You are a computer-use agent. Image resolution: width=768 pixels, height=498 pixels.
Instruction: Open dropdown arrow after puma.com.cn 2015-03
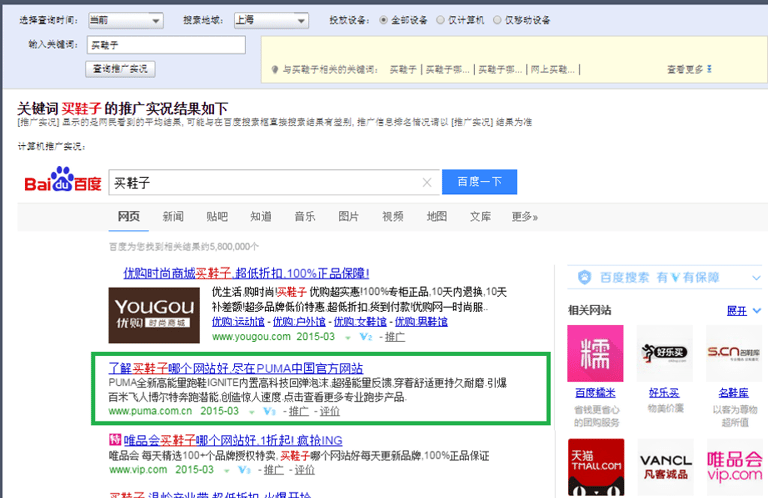tap(251, 412)
